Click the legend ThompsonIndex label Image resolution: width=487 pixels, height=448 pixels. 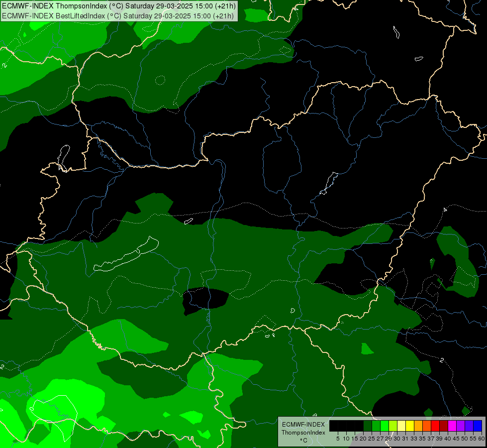coord(303,433)
